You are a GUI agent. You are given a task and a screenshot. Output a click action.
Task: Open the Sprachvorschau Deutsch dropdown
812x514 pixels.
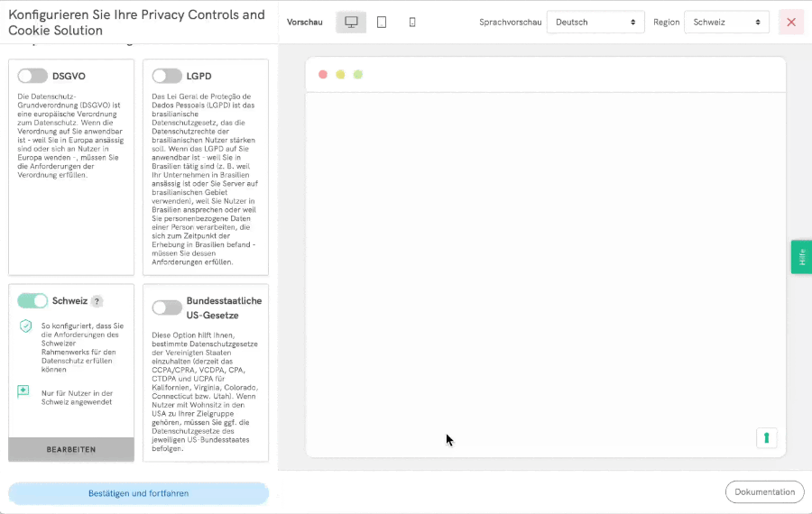595,23
